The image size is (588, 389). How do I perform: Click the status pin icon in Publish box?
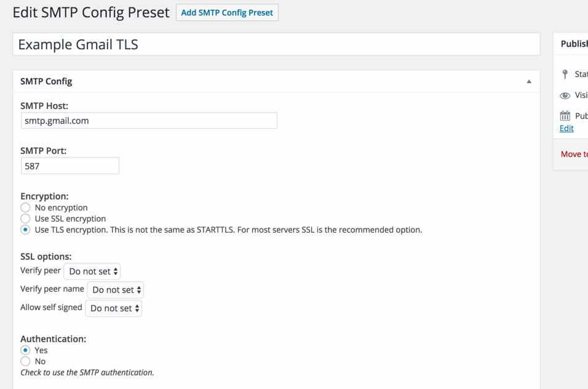coord(565,74)
